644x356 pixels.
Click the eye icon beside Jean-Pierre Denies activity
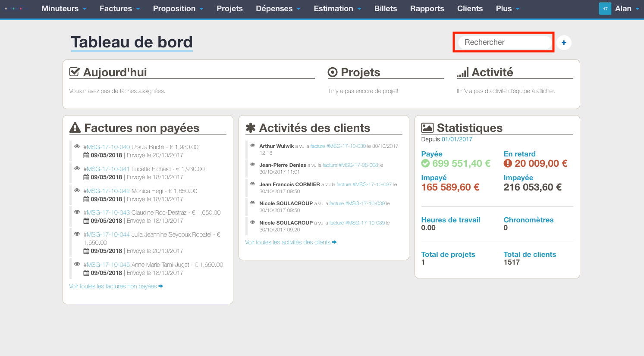(253, 165)
